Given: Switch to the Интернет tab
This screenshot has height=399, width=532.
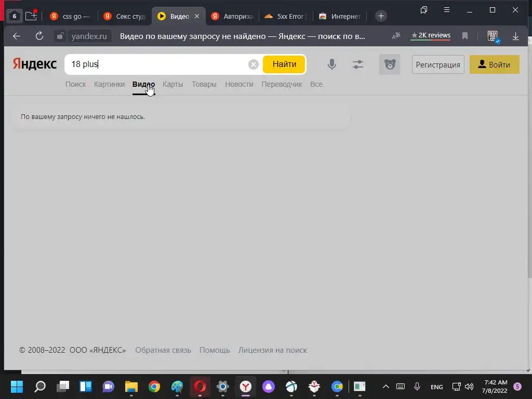Looking at the screenshot, I should tap(340, 16).
